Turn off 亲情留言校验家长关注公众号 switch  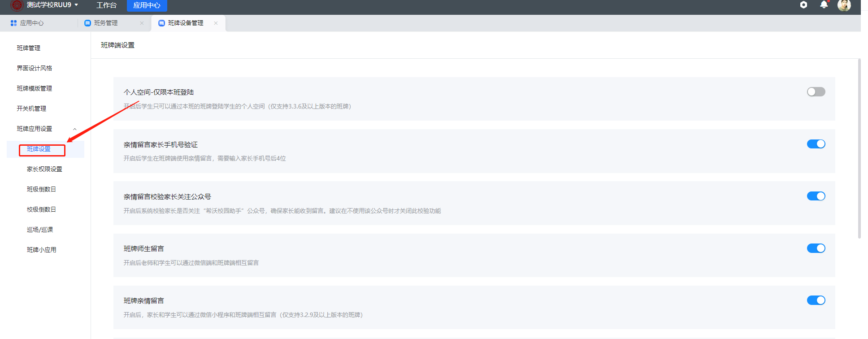[816, 196]
